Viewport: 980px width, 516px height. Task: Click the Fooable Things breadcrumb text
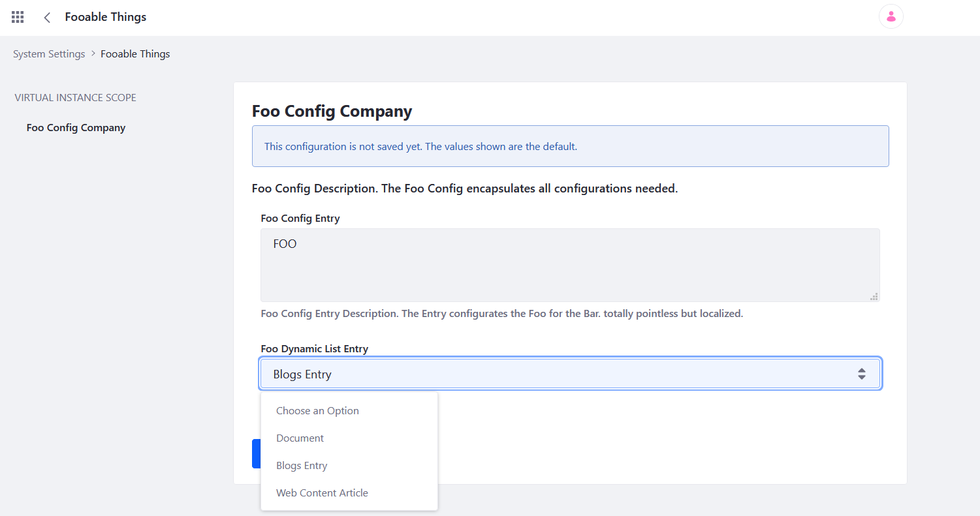tap(135, 54)
